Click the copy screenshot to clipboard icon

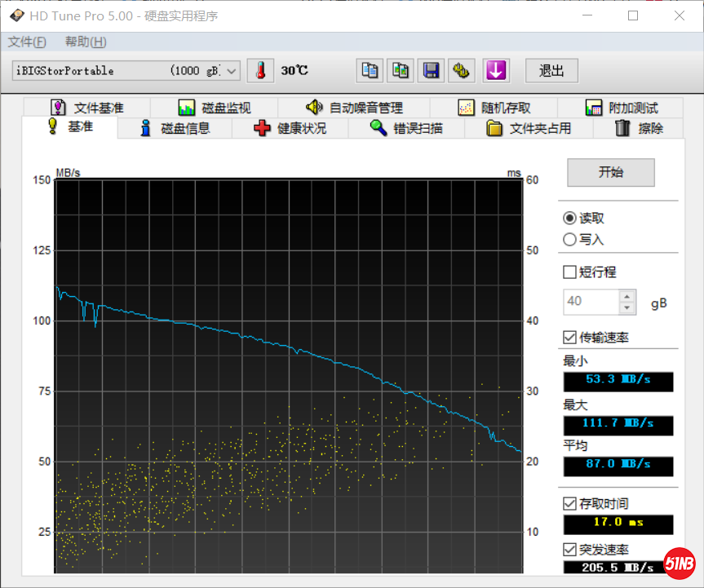pyautogui.click(x=401, y=71)
